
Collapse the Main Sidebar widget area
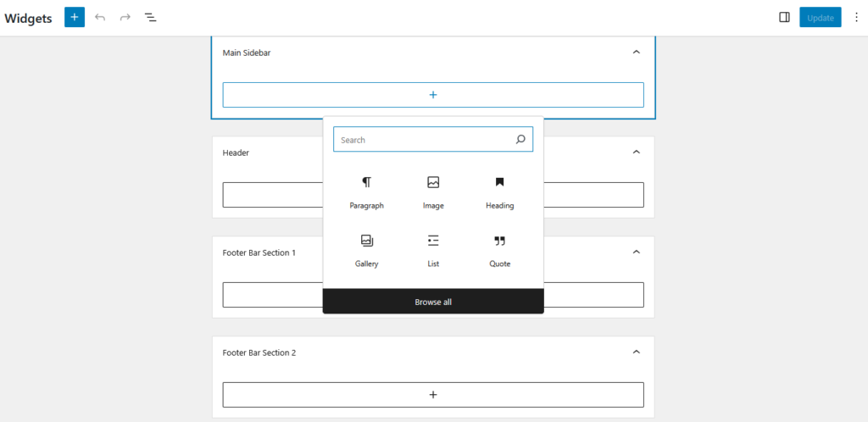pyautogui.click(x=636, y=52)
